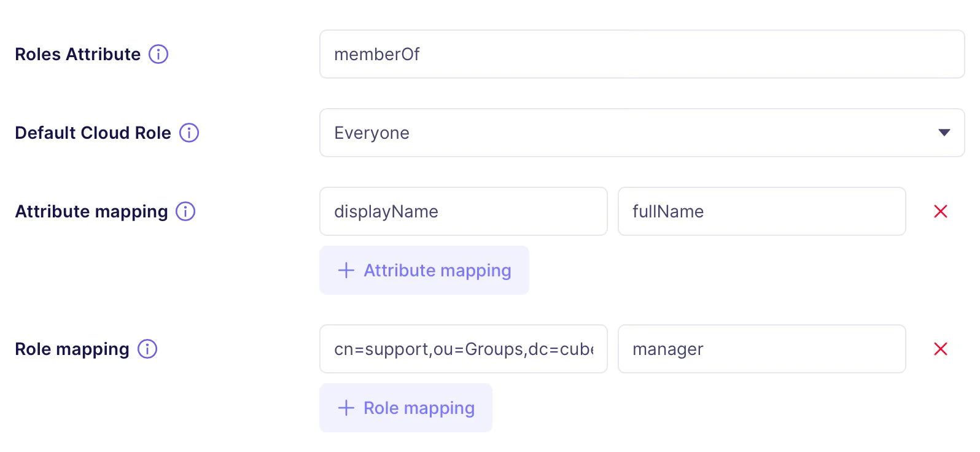Click the Roles Attribute label text
Screen dimensions: 980x452
[78, 54]
